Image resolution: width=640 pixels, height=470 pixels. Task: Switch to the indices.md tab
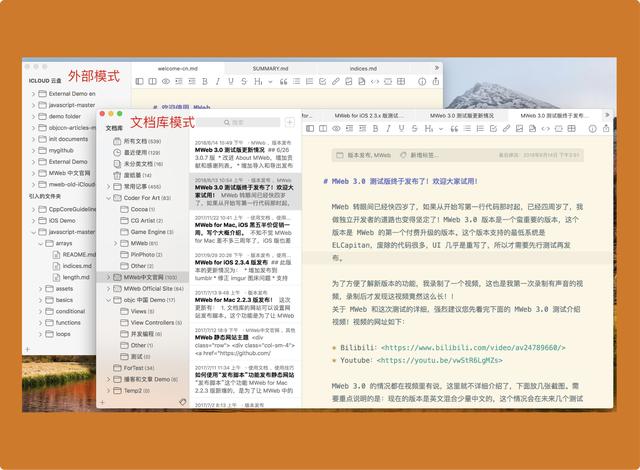[363, 69]
